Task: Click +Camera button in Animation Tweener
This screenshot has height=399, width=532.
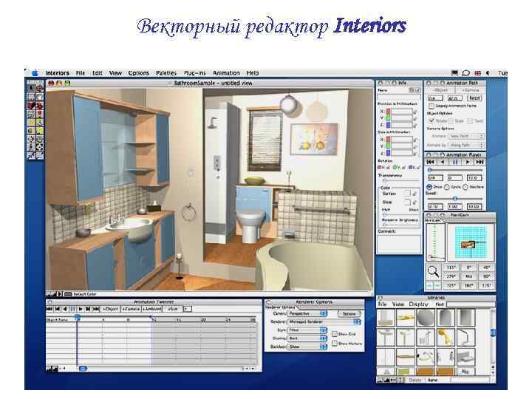Action: click(x=131, y=309)
